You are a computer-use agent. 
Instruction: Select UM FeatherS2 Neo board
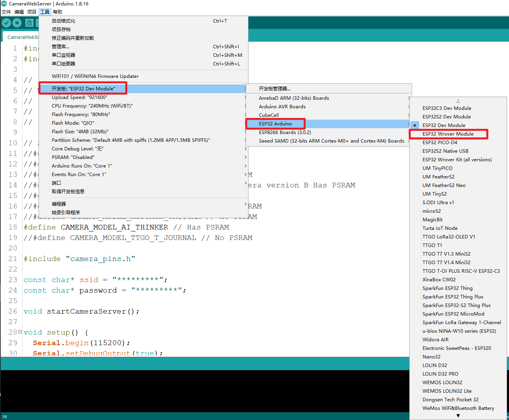click(x=458, y=185)
